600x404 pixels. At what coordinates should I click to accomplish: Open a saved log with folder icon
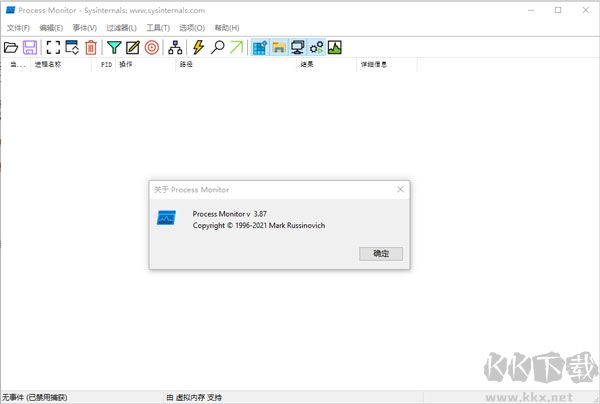coord(11,47)
